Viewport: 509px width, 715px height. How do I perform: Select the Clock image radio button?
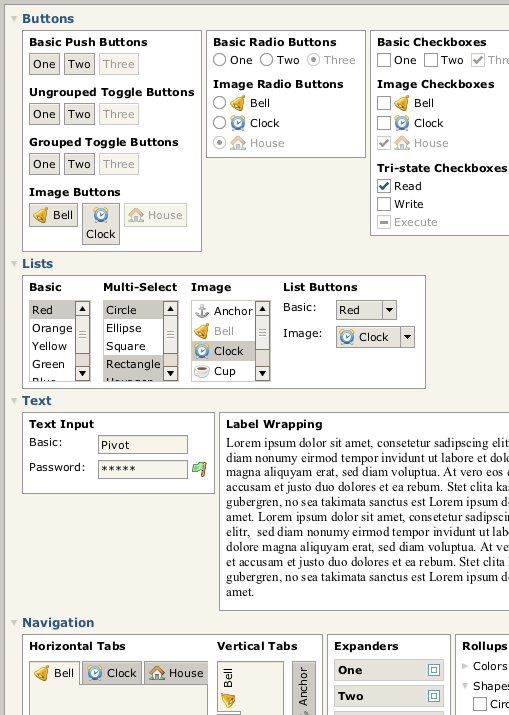point(219,123)
